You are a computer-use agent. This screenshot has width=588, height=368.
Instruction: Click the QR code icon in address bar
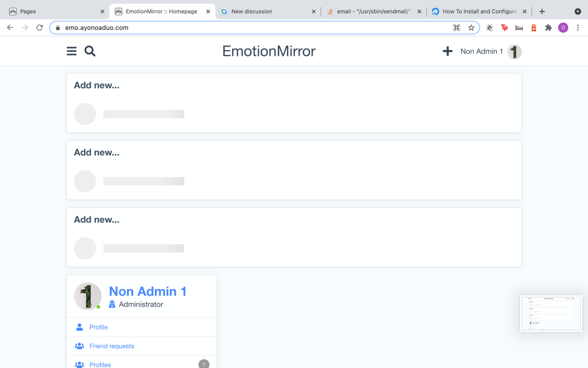point(457,28)
